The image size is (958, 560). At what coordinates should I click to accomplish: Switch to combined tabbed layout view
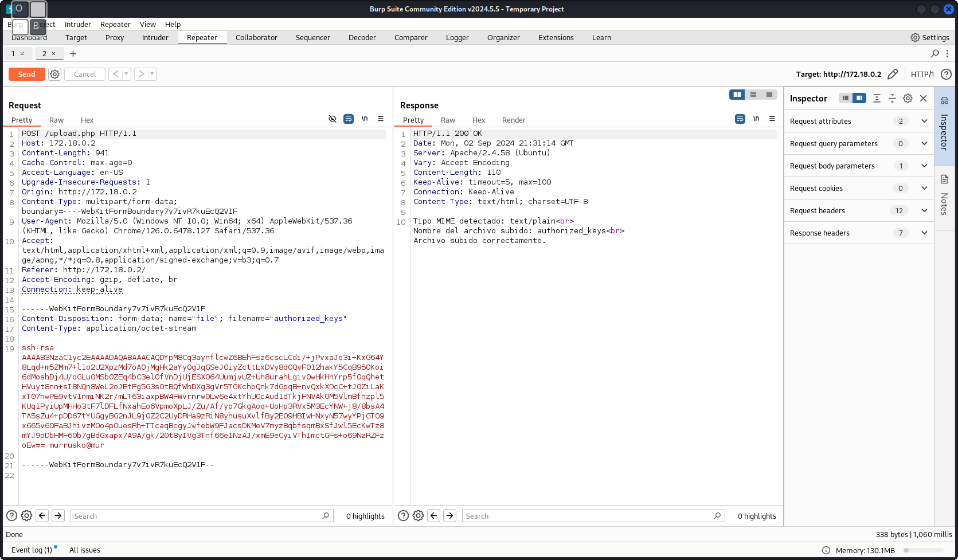(769, 95)
